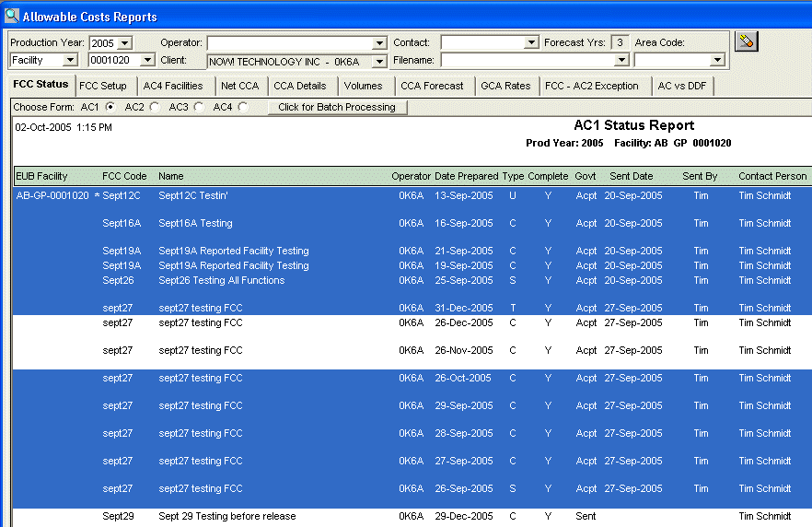
Task: Select the AC1 form radio button
Action: [x=111, y=108]
